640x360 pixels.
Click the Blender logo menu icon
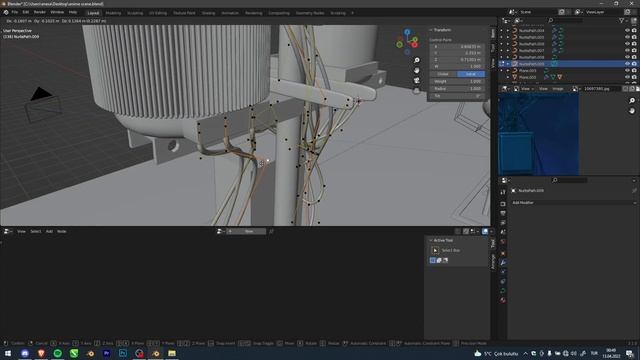[x=6, y=12]
